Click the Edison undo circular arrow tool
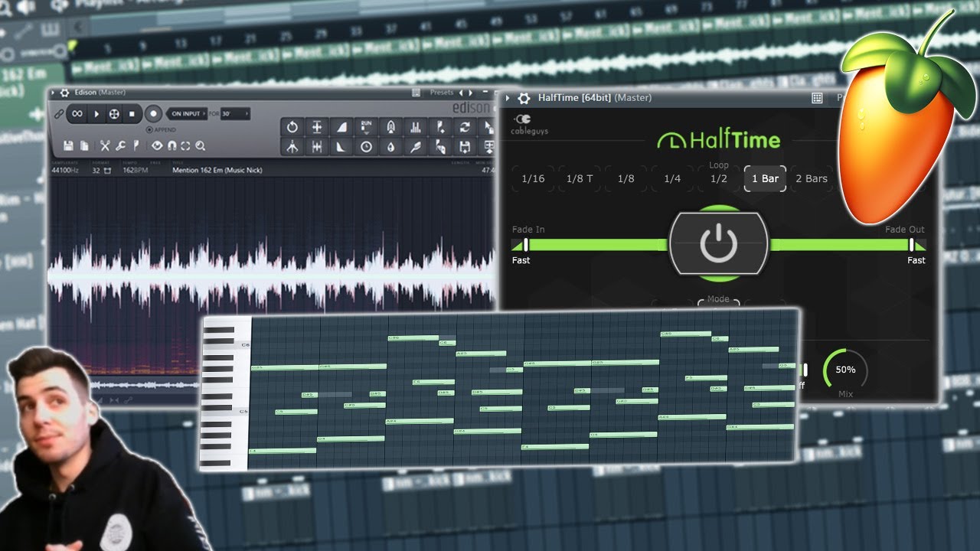The image size is (980, 551). 292,127
